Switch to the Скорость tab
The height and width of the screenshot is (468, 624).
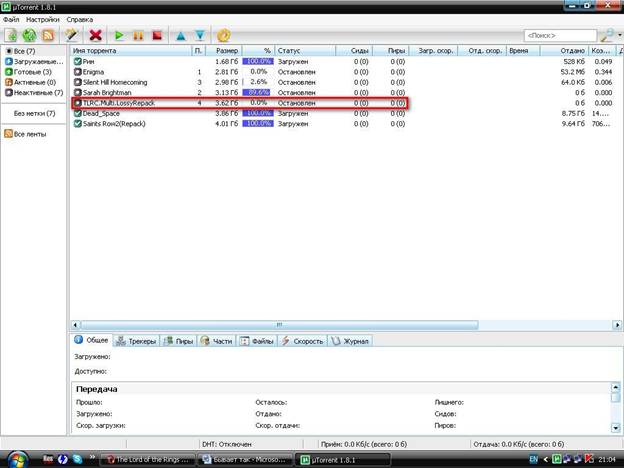click(302, 341)
